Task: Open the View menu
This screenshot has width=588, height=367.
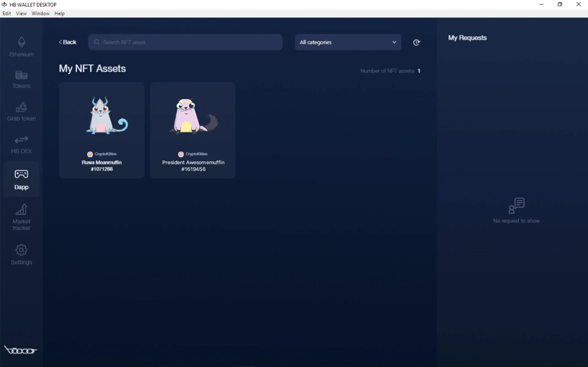Action: point(21,13)
